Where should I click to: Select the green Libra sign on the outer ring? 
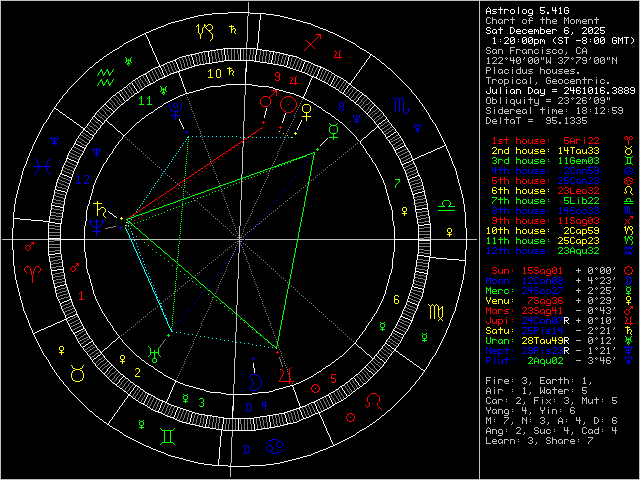click(447, 206)
